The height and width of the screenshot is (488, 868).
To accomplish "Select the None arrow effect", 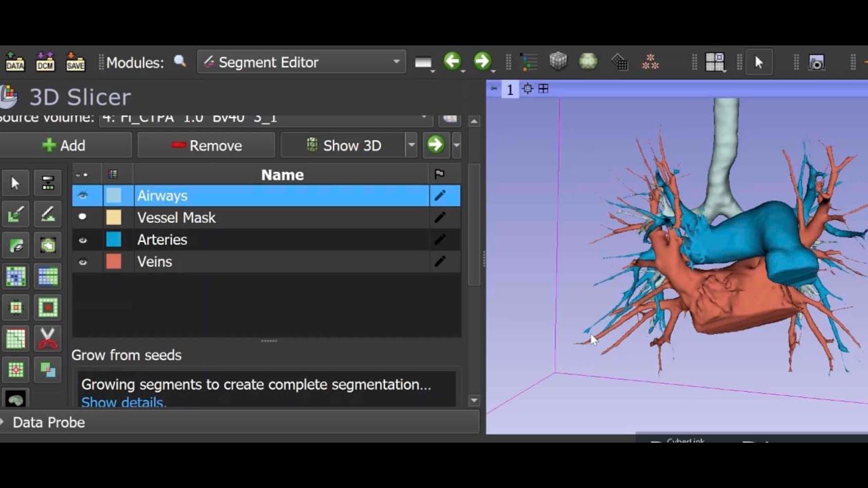I will tap(16, 183).
